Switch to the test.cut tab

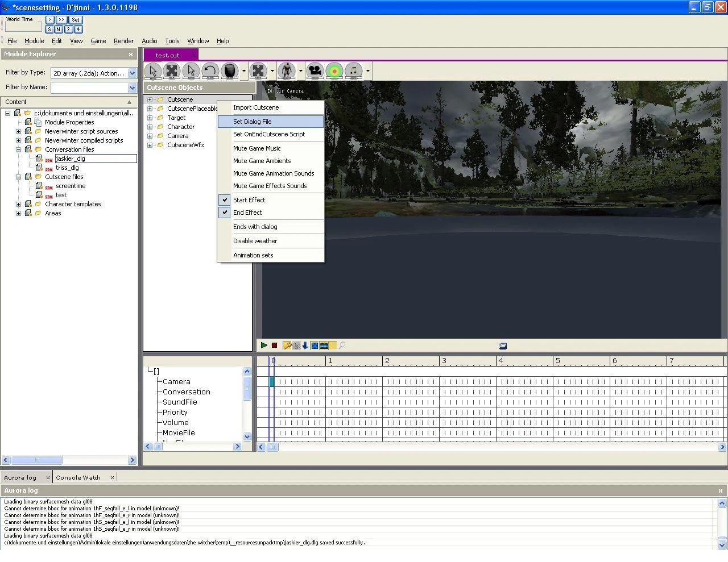[170, 55]
